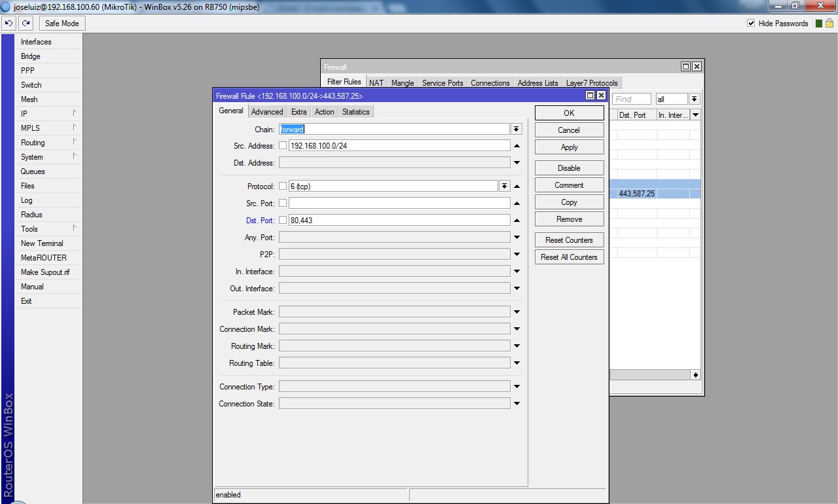Click the Undo arrow in the toolbar
Screen dimensions: 838x504
click(9, 24)
